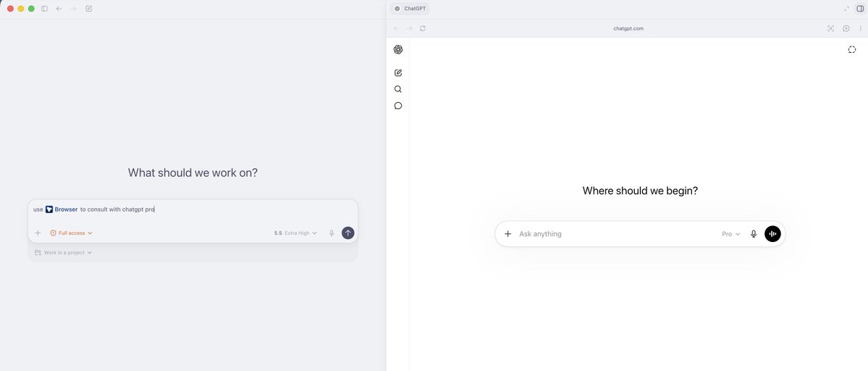Go back in the browser pane
Screen dimensions: 868x371
coord(396,28)
